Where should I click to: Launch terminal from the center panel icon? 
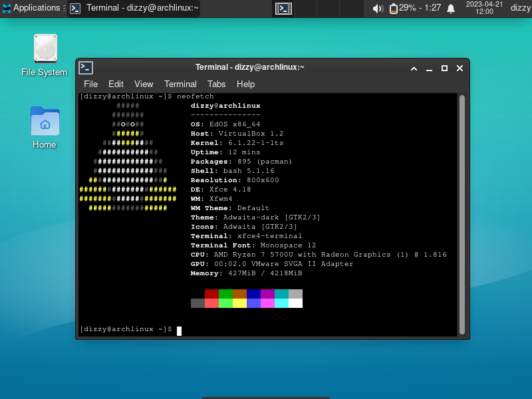[x=283, y=9]
